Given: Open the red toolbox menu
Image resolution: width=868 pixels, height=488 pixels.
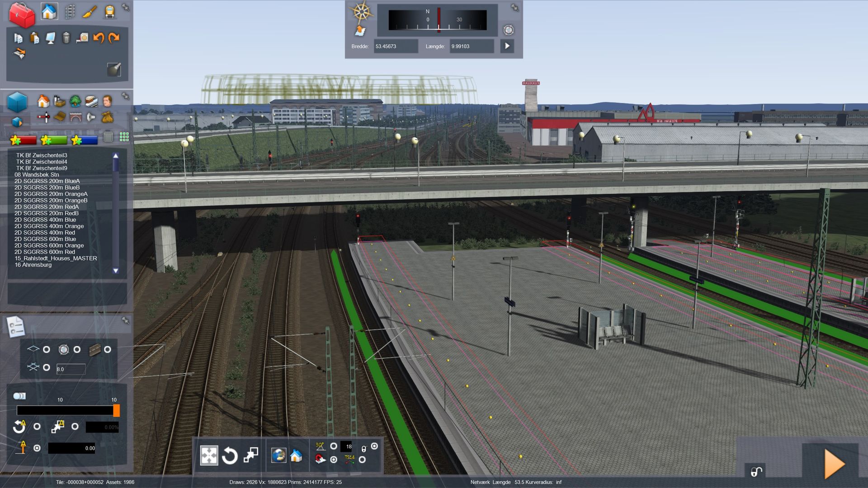Looking at the screenshot, I should pos(22,14).
